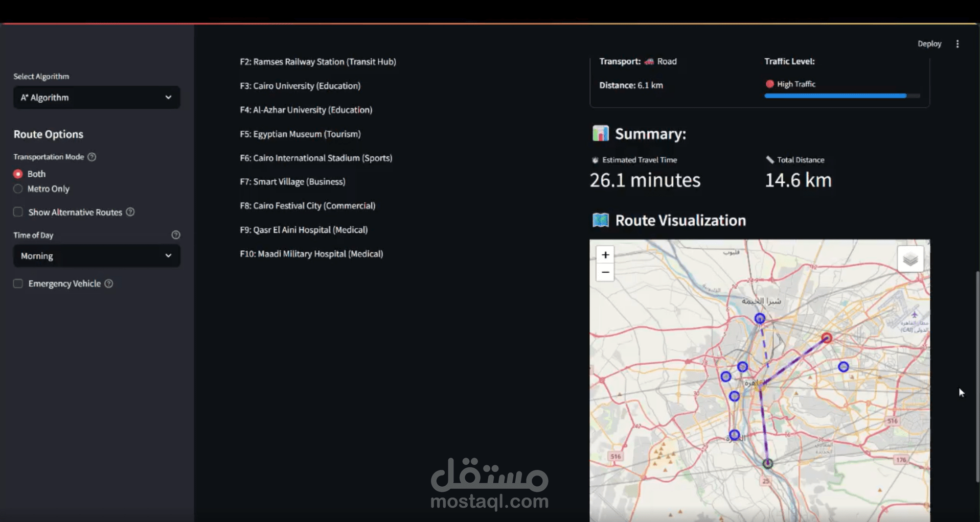Open the three-dot main menu
Image resolution: width=980 pixels, height=522 pixels.
958,44
